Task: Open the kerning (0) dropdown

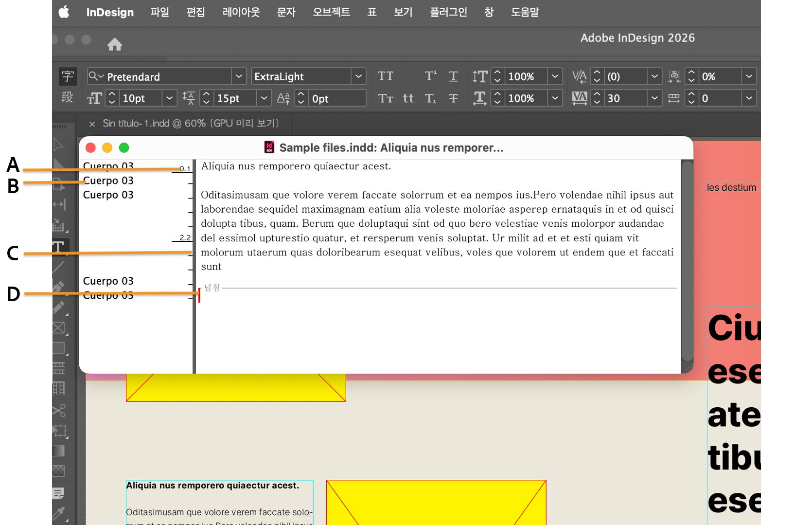Action: tap(654, 76)
